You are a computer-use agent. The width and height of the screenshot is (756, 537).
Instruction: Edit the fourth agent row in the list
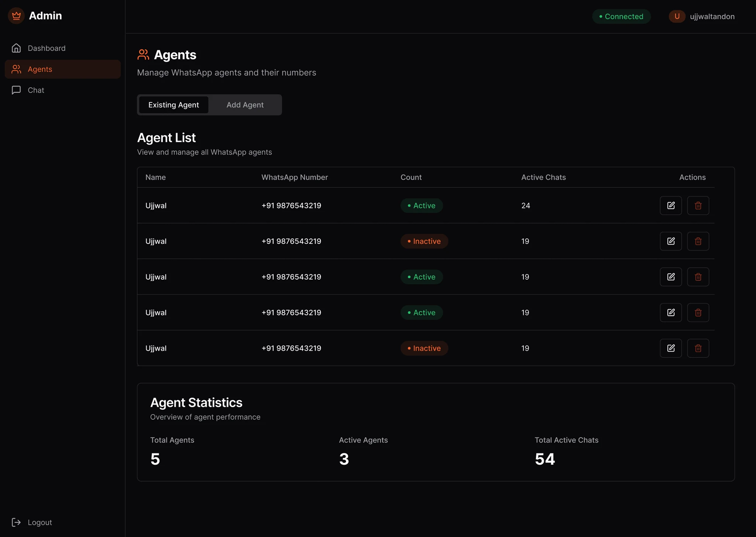point(671,312)
